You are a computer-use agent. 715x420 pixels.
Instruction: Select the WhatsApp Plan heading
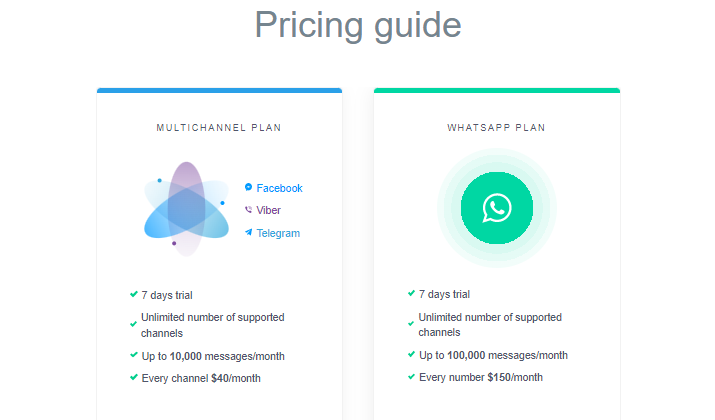496,128
